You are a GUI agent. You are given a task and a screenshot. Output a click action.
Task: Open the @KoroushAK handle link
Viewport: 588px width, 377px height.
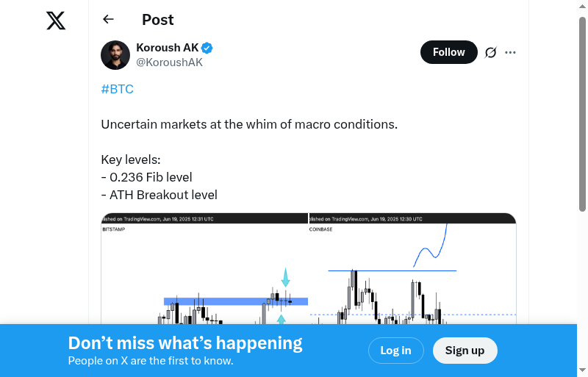coord(169,62)
